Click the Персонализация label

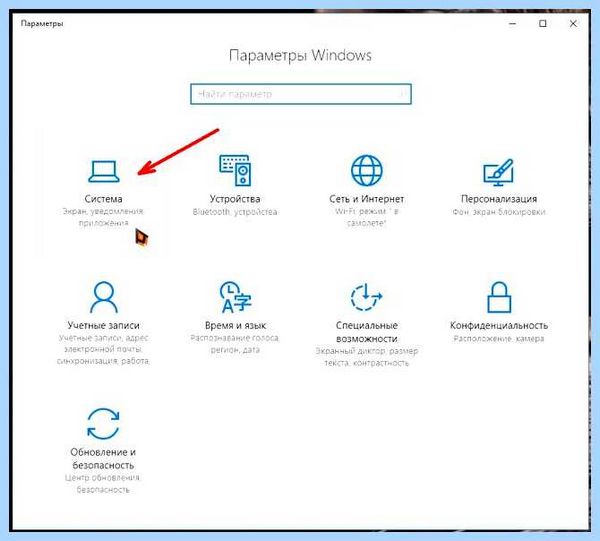coord(499,199)
